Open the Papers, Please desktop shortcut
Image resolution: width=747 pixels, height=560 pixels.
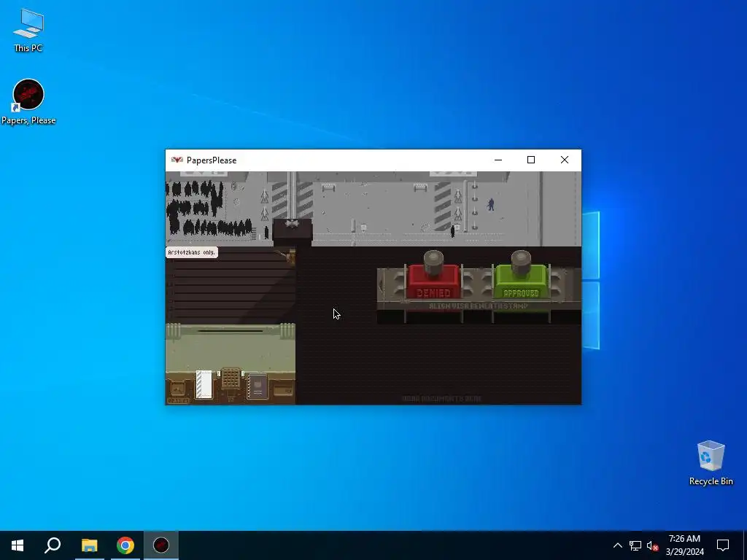pos(28,102)
